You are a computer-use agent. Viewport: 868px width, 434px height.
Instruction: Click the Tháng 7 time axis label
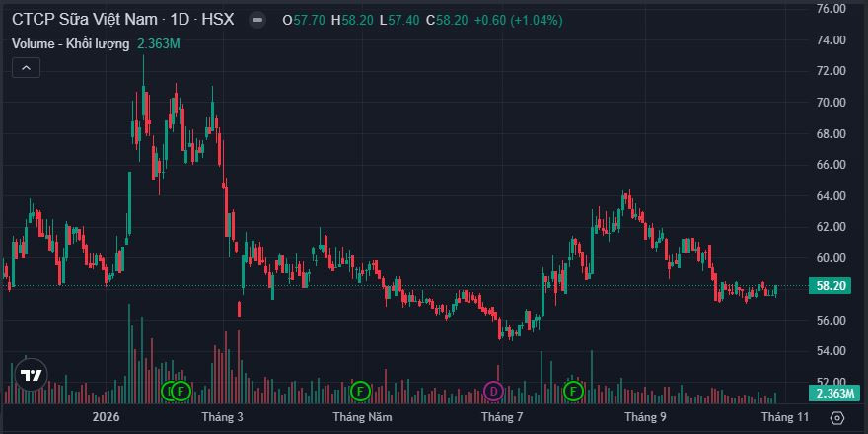pos(502,417)
